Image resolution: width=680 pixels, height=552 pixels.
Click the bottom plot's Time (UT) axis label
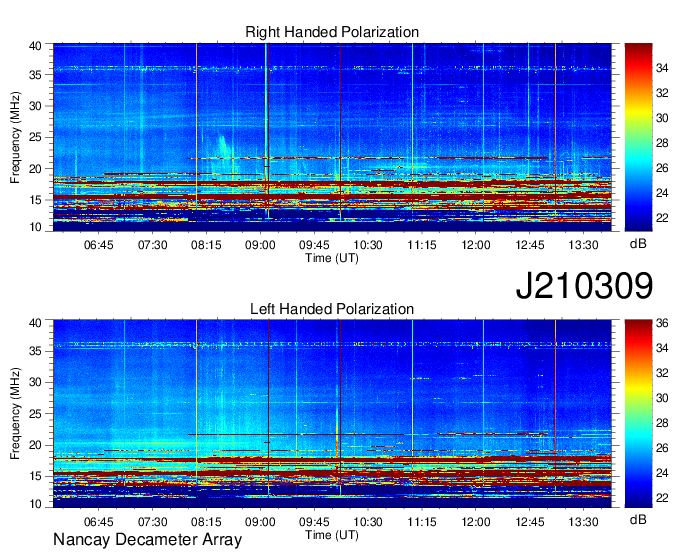click(332, 535)
